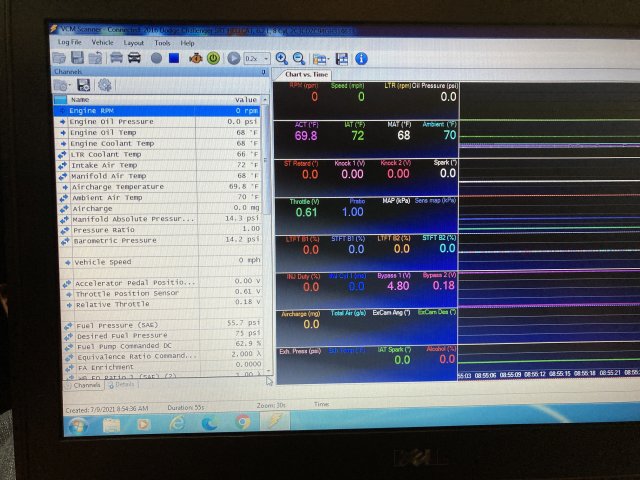The width and height of the screenshot is (640, 480).
Task: Switch to the Chart vs. Time tab
Action: (x=304, y=74)
